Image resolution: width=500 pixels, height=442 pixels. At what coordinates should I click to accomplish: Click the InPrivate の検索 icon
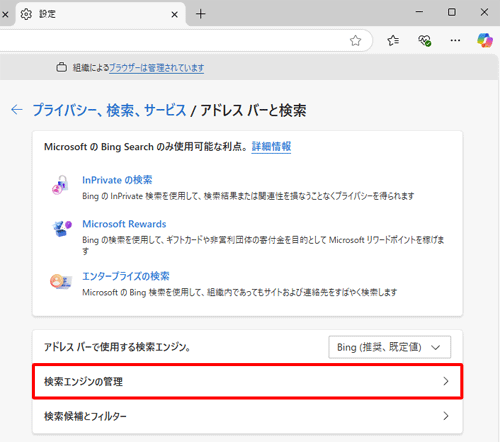[x=60, y=185]
